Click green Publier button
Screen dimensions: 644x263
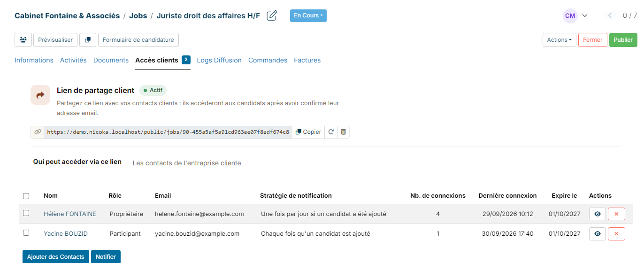623,40
